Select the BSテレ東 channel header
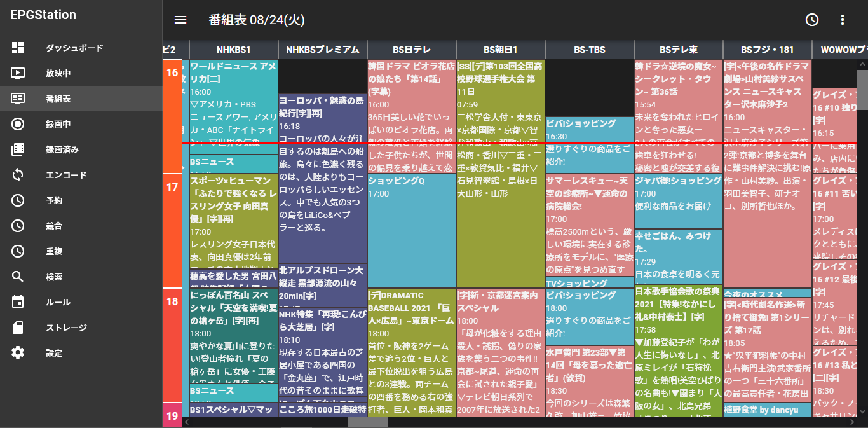 click(679, 50)
